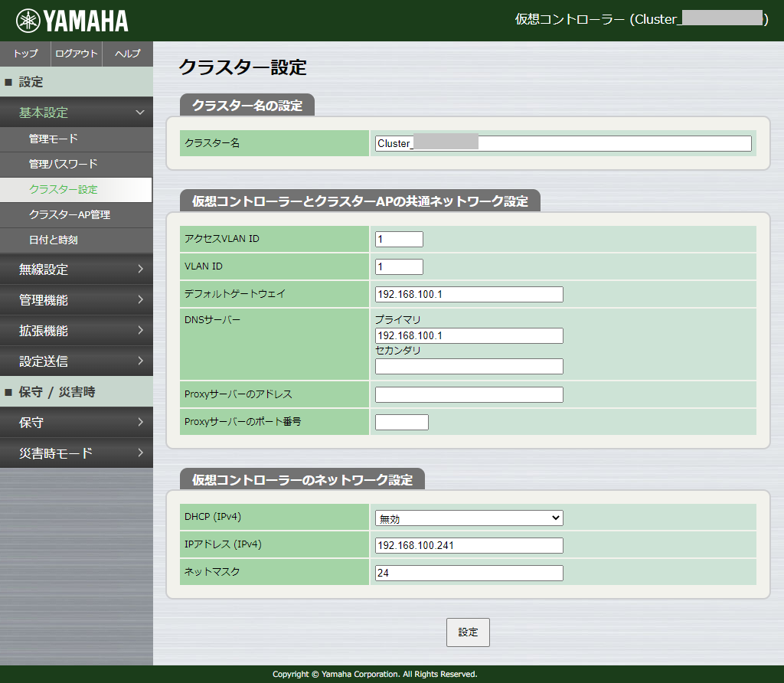Open クラスターAP管理 from the sidebar

77,215
